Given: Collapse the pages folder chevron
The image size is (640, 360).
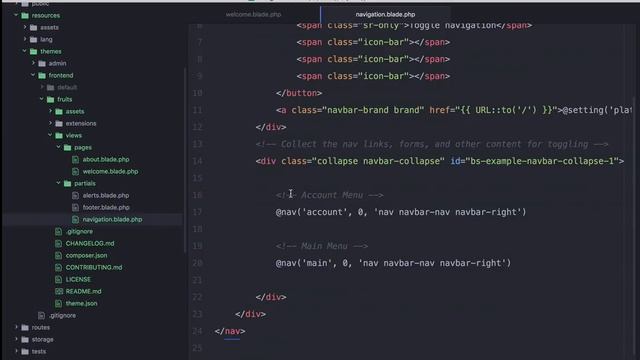Looking at the screenshot, I should click(59, 147).
